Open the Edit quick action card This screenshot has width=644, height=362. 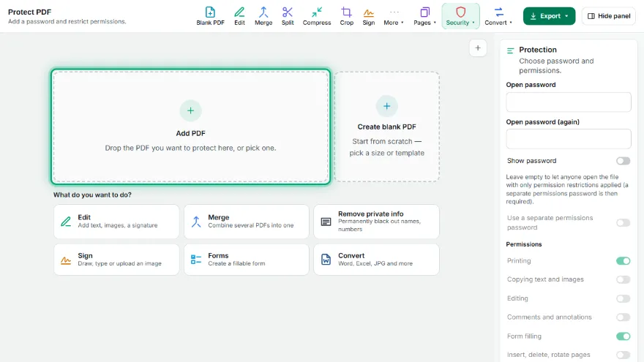tap(116, 221)
